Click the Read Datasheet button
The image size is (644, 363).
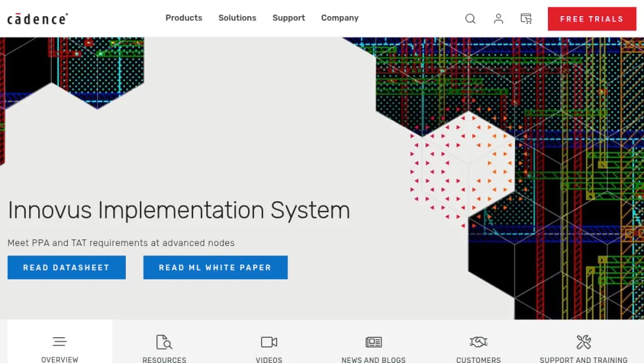[67, 267]
